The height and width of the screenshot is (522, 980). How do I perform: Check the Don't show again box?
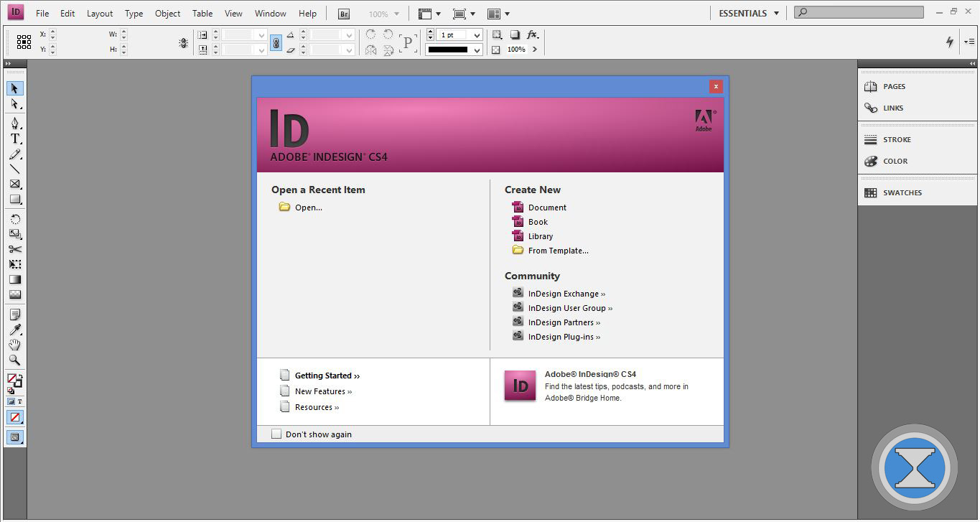pyautogui.click(x=276, y=434)
